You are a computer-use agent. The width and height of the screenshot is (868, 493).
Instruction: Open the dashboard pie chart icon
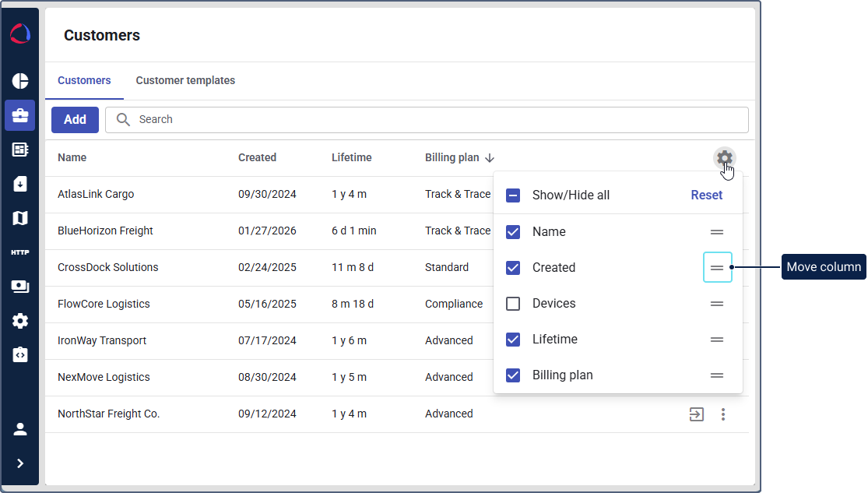pyautogui.click(x=20, y=81)
